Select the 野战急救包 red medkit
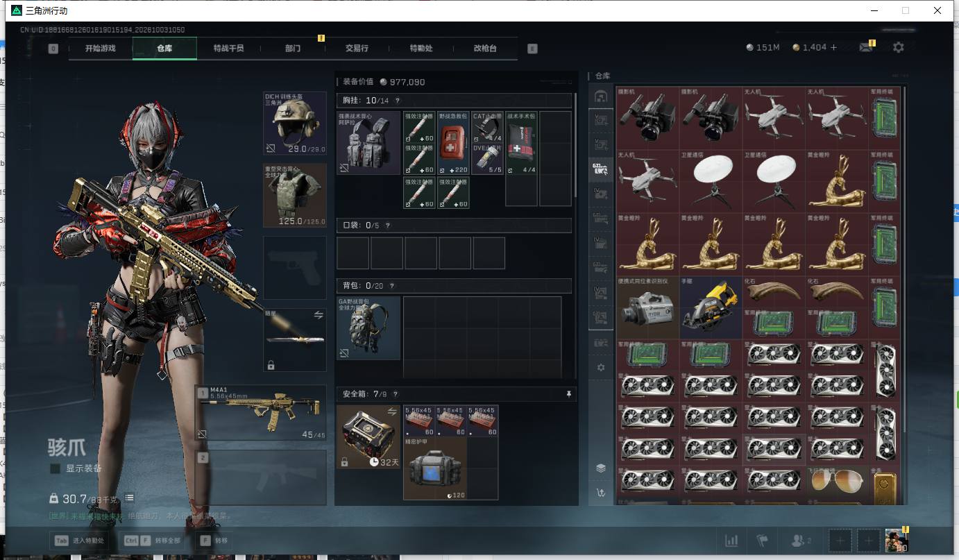 tap(453, 142)
